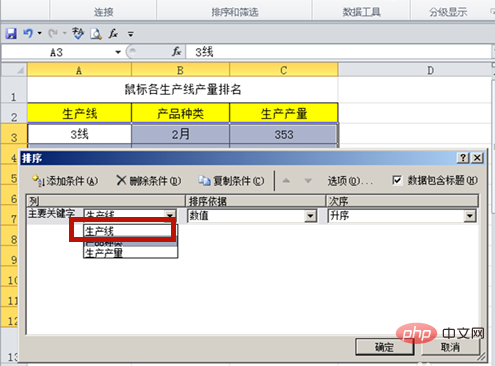Click the grayed-out Redo icon

pyautogui.click(x=53, y=33)
